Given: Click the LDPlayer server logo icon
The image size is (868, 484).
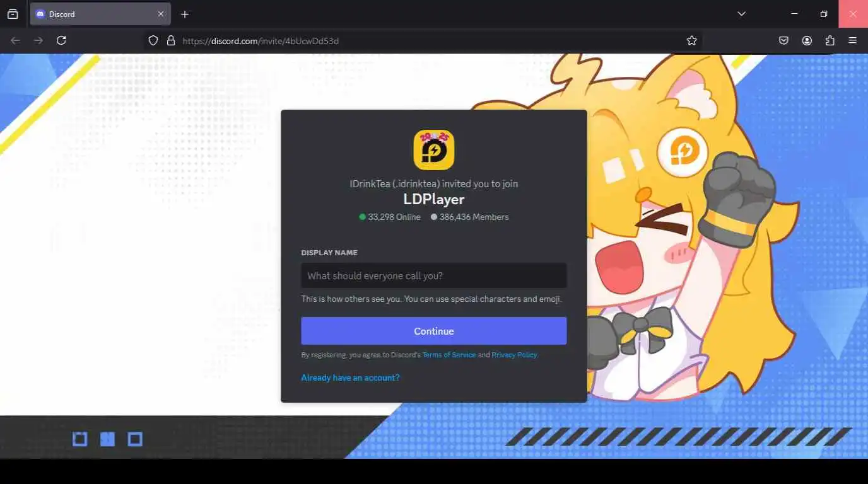Looking at the screenshot, I should pyautogui.click(x=433, y=149).
